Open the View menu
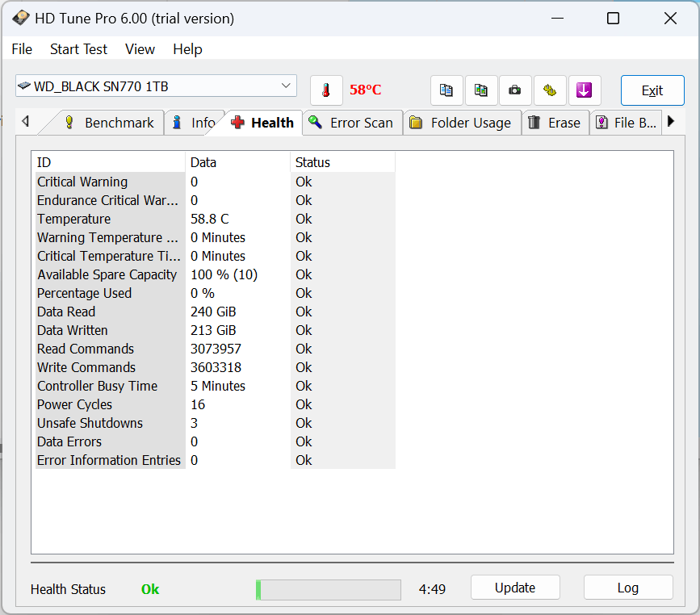The image size is (700, 615). pos(140,49)
